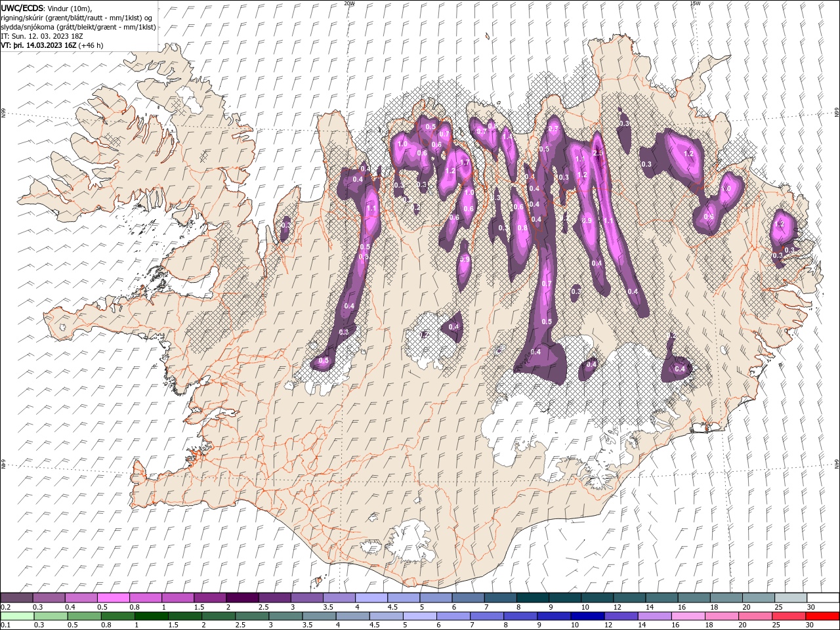Click the 'rigning/skúrir' legend description line
The image size is (840, 630).
77,18
